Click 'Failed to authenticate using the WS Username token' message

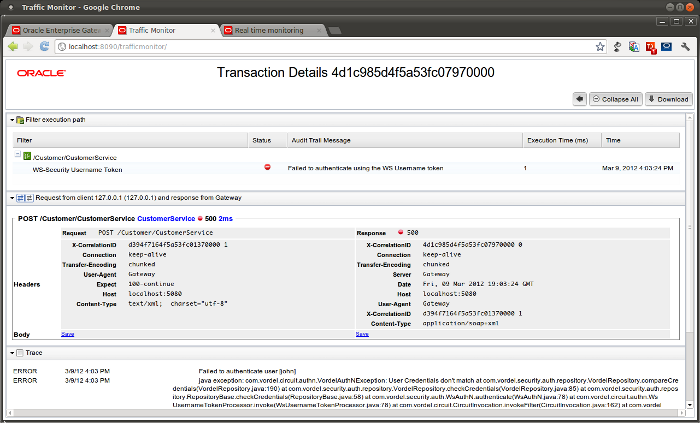[x=366, y=168]
